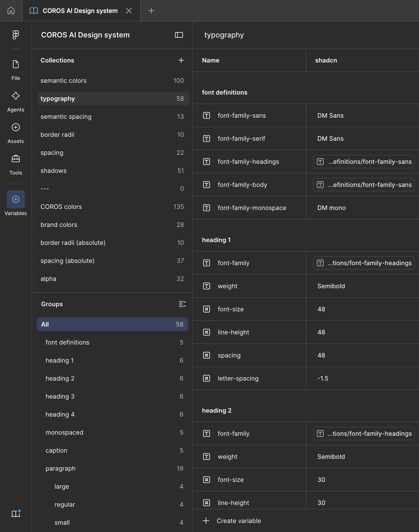Screen dimensions: 419x532
Task: Click string type icon of font-family-monospace
Action: coord(207,208)
